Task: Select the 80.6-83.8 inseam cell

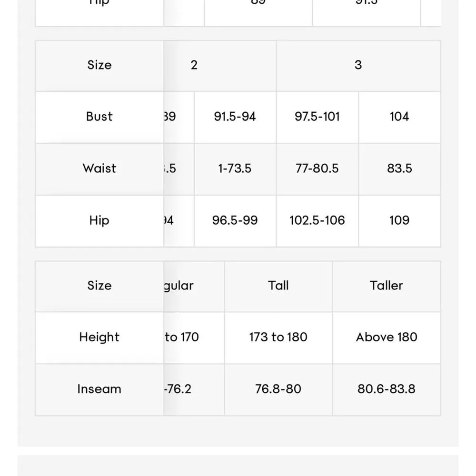Action: (x=386, y=389)
